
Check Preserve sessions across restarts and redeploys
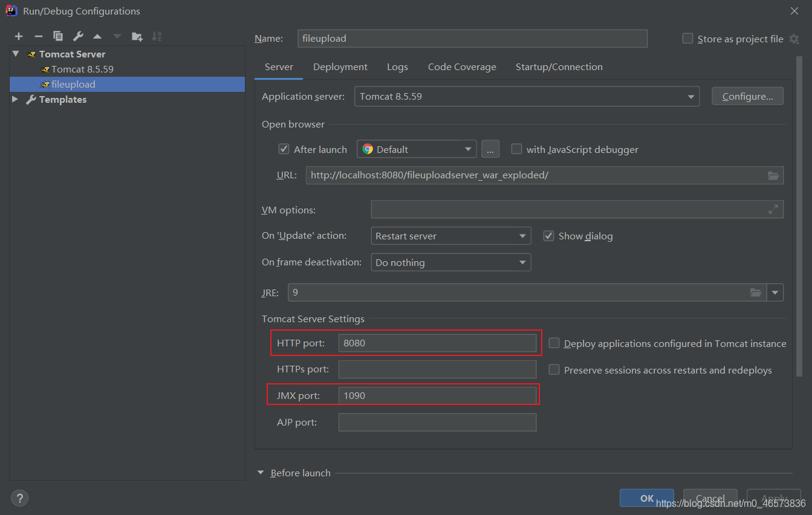[x=554, y=369]
